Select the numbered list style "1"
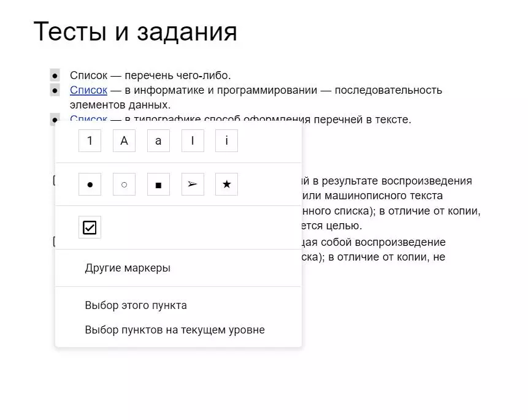This screenshot has width=528, height=420. (90, 140)
